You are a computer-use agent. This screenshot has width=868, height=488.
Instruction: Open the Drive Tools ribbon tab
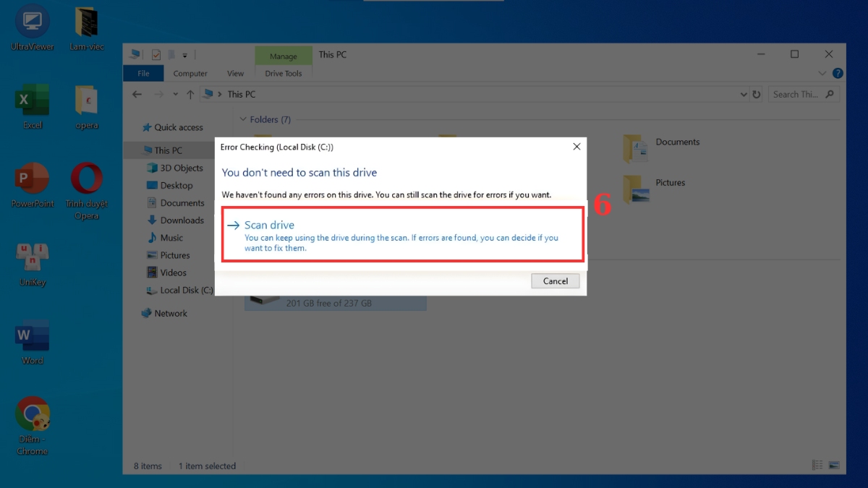click(284, 73)
